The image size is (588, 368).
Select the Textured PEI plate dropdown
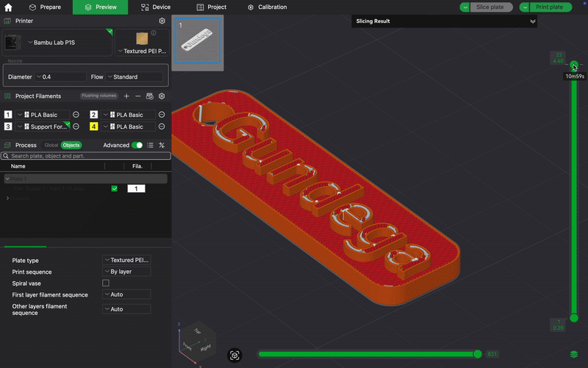(x=142, y=51)
